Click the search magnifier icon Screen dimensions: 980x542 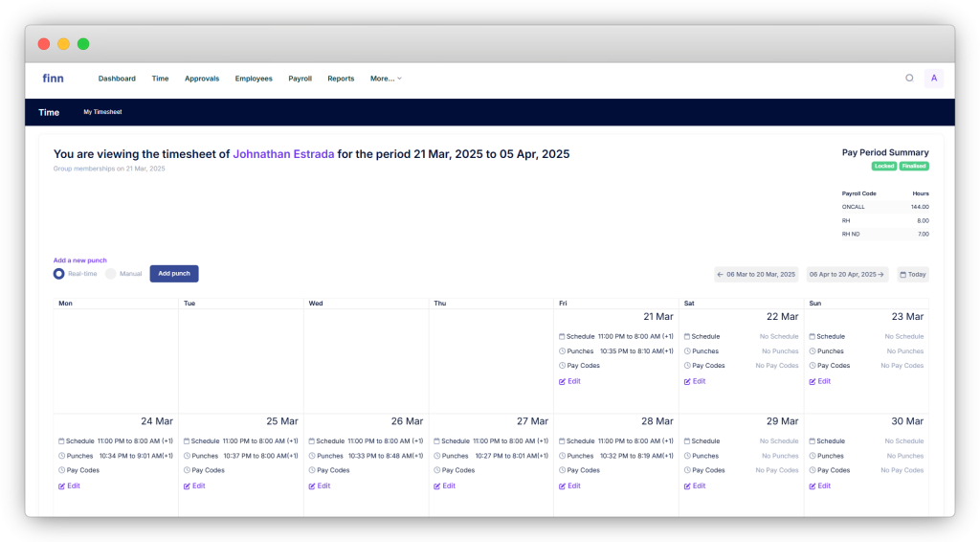coord(909,79)
